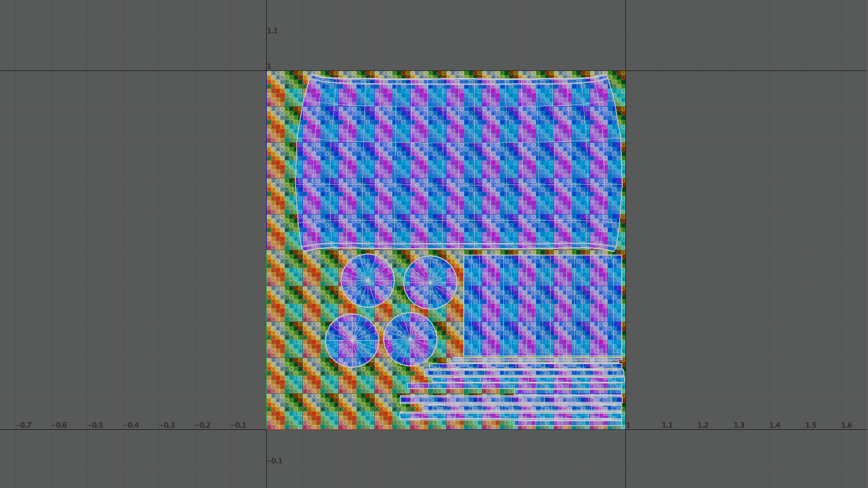Screen dimensions: 868x488
Task: Click center vertex of lower-right circular island
Action: pos(410,339)
